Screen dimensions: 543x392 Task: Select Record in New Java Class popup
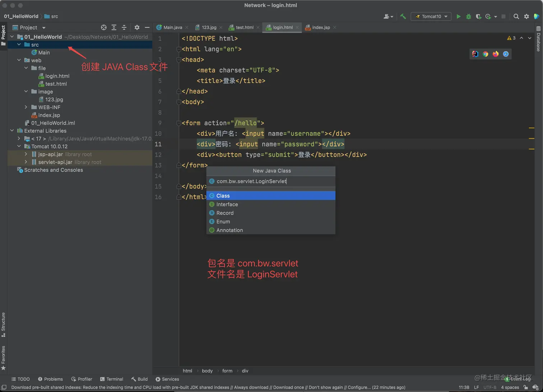(x=271, y=213)
